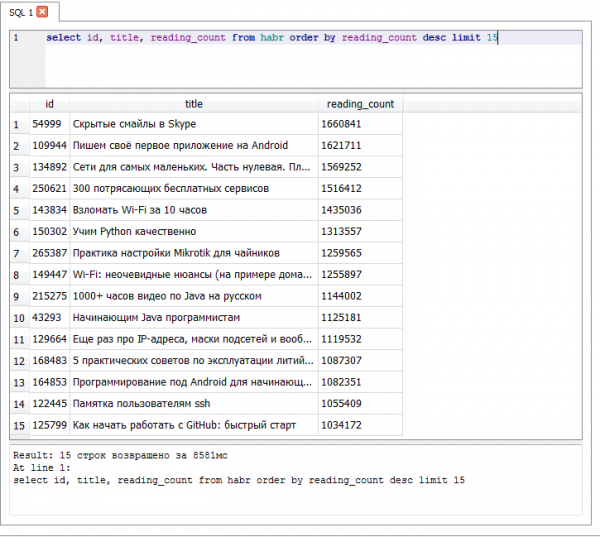Close the SQL 1 tab
The width and height of the screenshot is (600, 537).
tap(42, 11)
